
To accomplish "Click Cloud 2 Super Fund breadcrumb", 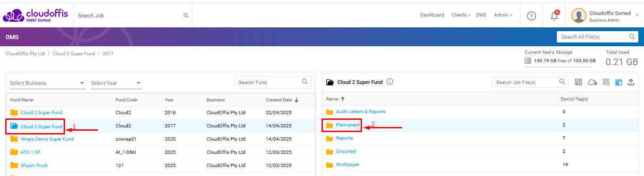I will coord(74,54).
